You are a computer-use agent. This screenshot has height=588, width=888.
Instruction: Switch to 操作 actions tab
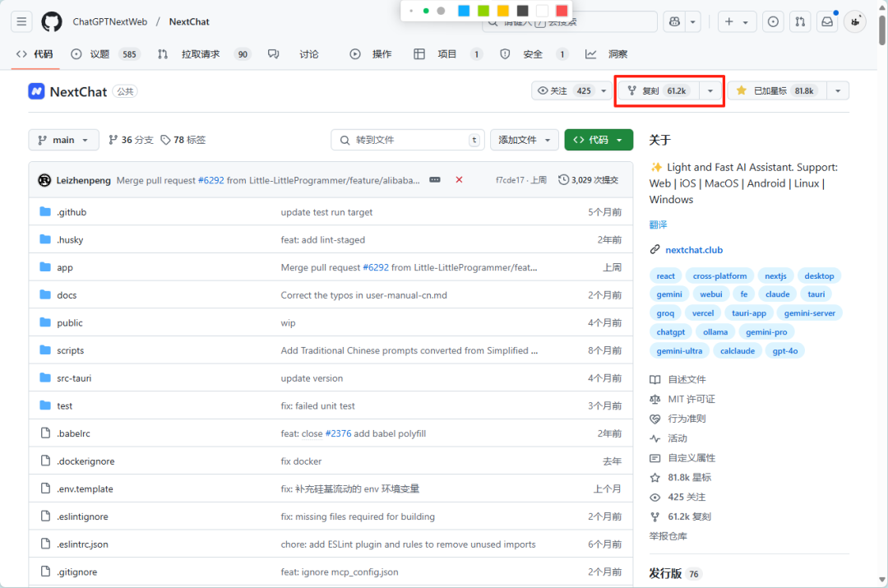(x=371, y=53)
